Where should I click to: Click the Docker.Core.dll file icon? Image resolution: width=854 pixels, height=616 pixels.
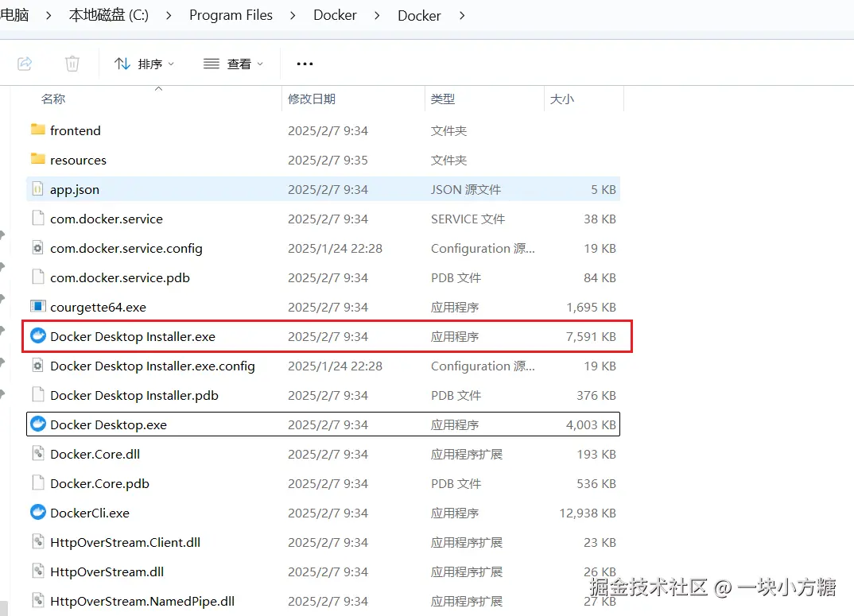click(x=37, y=454)
